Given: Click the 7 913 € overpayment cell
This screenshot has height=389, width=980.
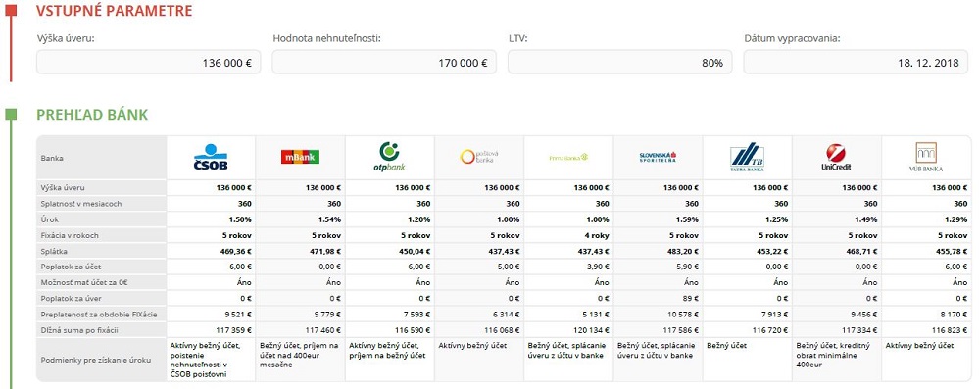Looking at the screenshot, I should [747, 315].
